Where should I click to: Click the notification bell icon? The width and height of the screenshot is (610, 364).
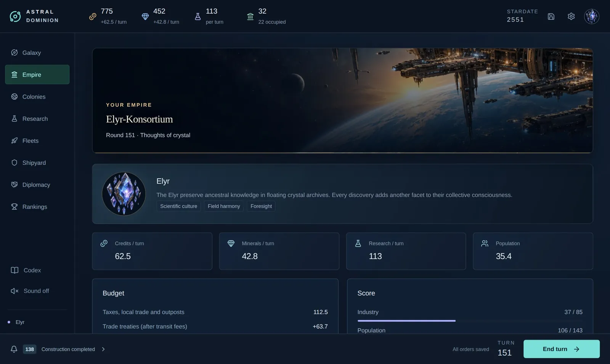[14, 349]
